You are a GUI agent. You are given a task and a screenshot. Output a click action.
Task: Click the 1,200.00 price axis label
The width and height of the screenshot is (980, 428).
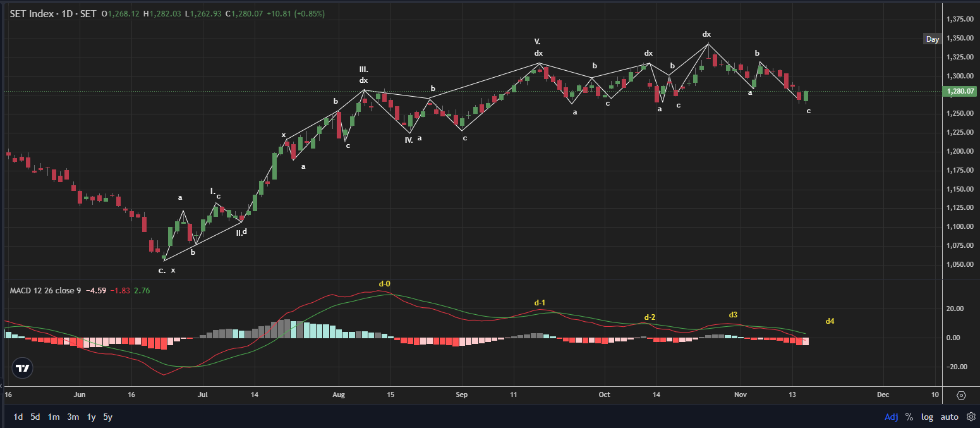coord(960,151)
